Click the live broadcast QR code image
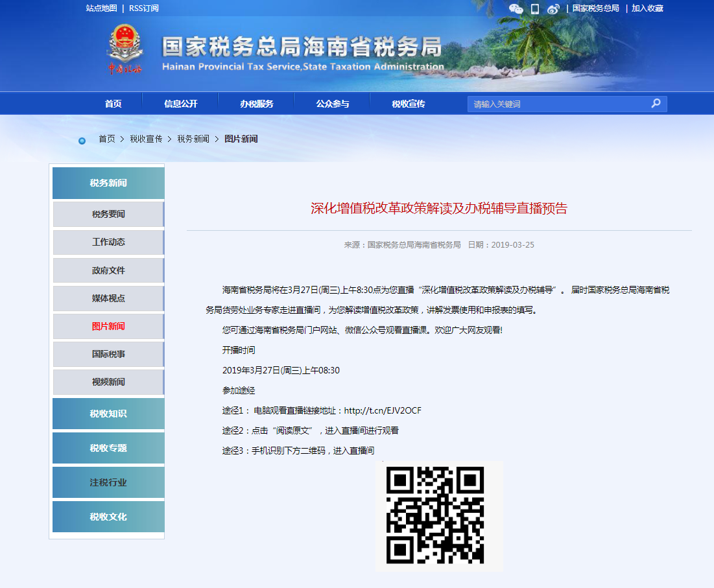 [x=435, y=515]
